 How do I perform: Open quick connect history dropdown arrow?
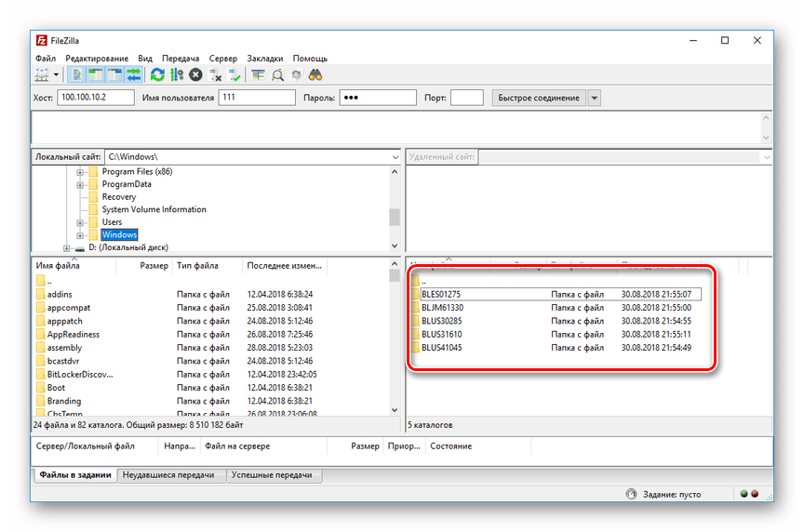[595, 98]
